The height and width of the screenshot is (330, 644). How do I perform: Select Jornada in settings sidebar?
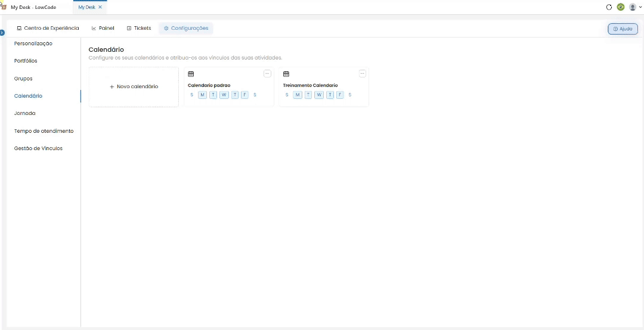(x=24, y=113)
